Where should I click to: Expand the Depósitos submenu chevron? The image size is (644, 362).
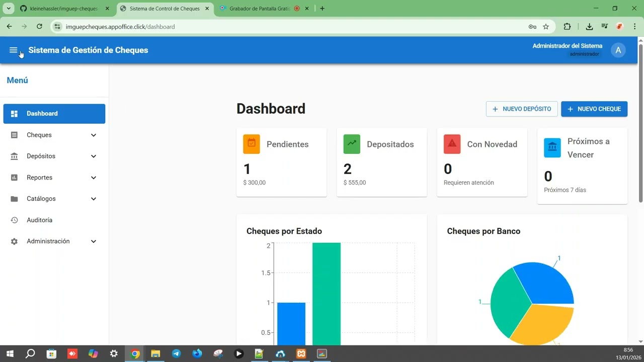[94, 156]
